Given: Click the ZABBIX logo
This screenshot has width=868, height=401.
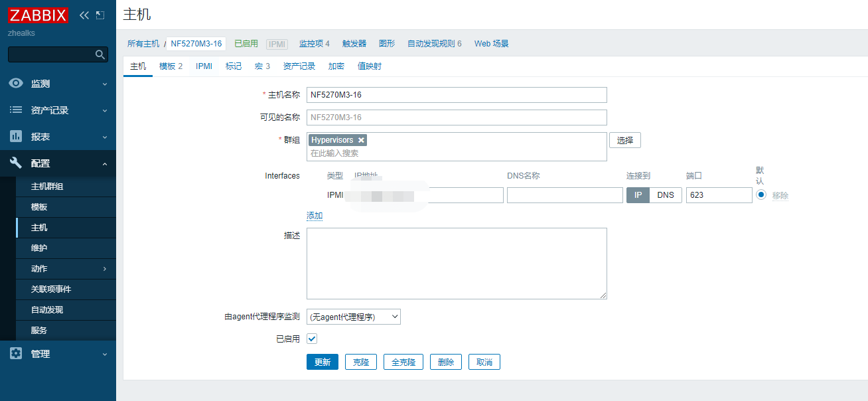Looking at the screenshot, I should tap(38, 15).
